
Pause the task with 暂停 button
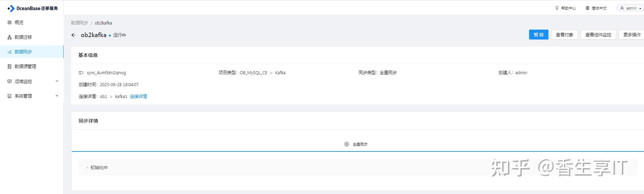click(538, 35)
